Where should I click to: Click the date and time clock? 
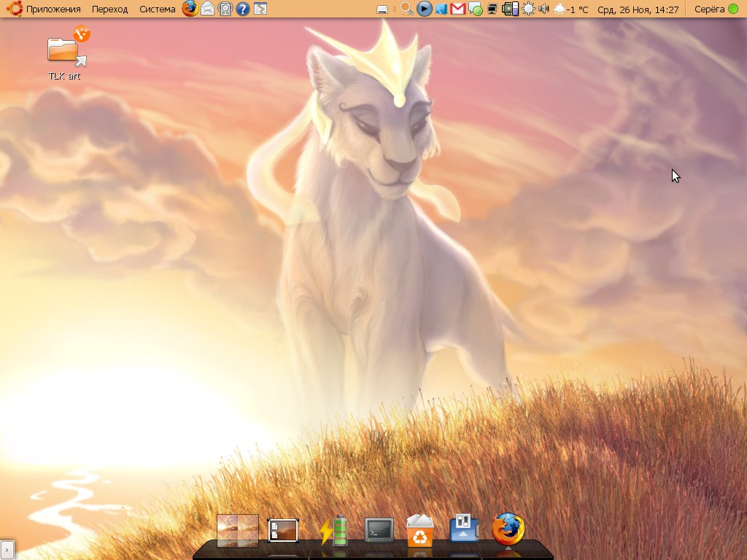click(638, 9)
